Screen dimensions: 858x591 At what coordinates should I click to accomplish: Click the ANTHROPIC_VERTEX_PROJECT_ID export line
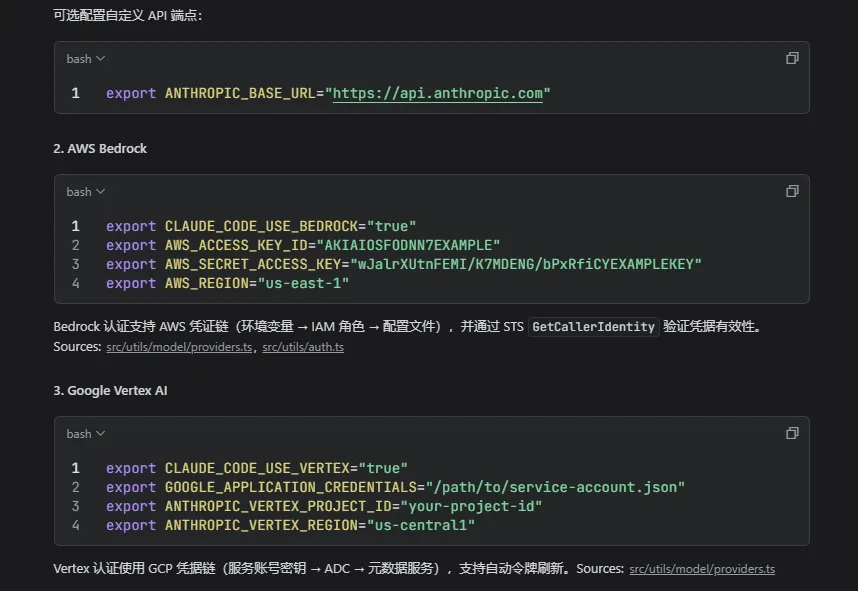coord(323,506)
